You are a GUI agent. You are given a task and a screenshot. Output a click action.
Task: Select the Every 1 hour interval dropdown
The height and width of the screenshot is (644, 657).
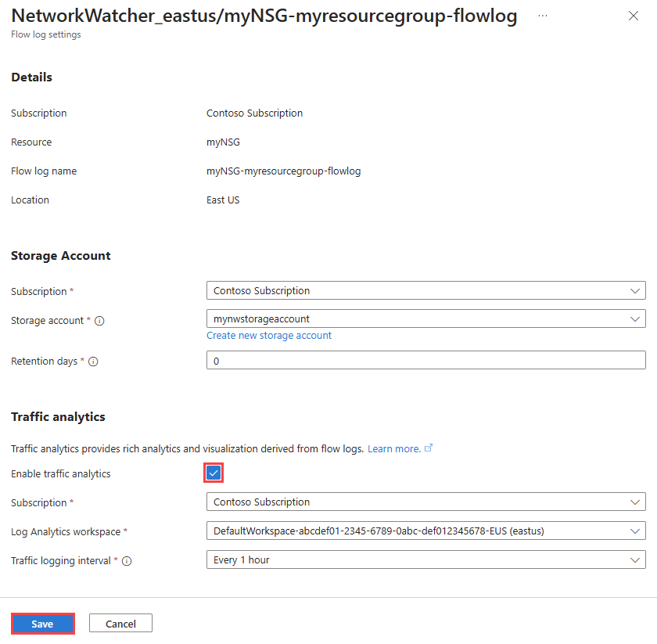[x=425, y=559]
